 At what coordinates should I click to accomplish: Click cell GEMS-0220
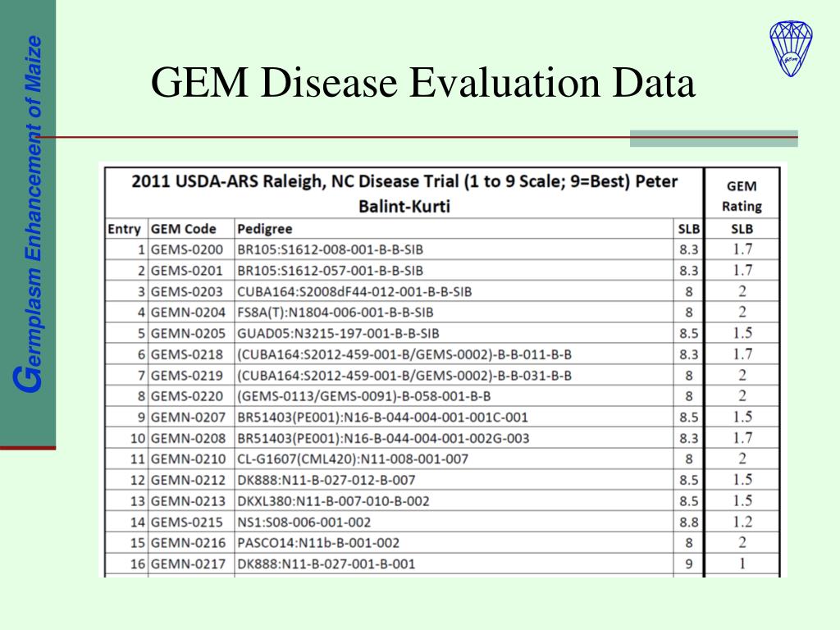[x=186, y=396]
